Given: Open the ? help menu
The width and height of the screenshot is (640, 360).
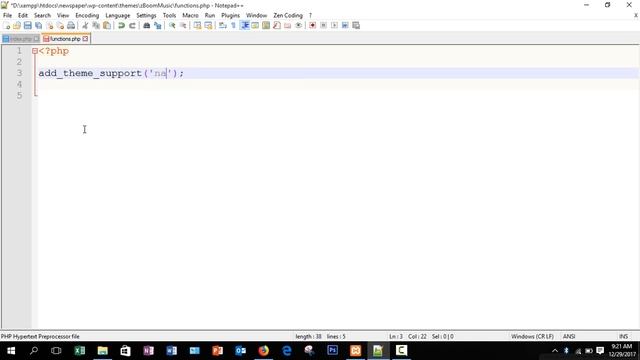Looking at the screenshot, I should tap(310, 16).
